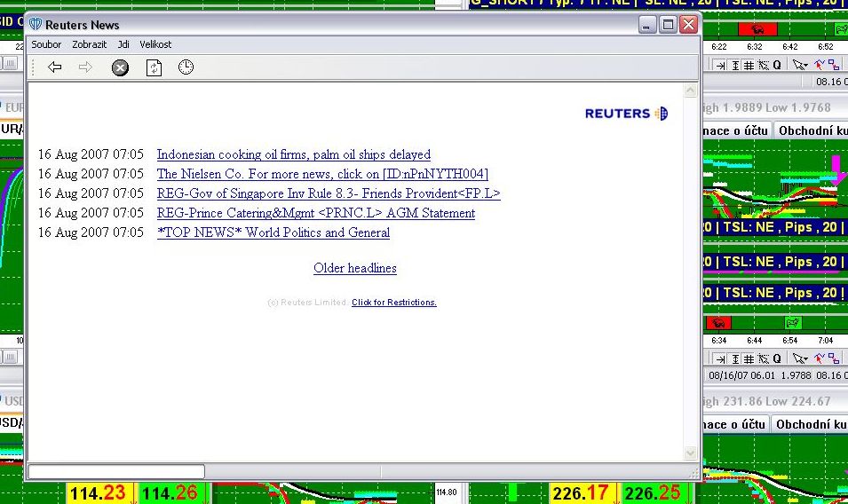Open the pointer tool dropdown under the 6:22 time axis
This screenshot has height=504, width=848.
coord(800,66)
